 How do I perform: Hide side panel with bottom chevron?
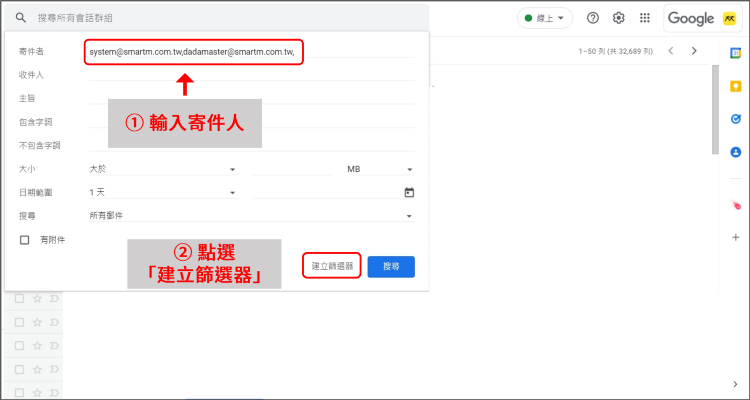tap(736, 384)
